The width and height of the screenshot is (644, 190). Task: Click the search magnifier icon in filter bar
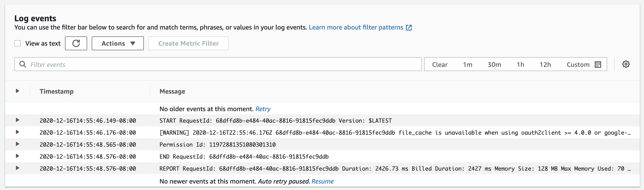coord(23,65)
